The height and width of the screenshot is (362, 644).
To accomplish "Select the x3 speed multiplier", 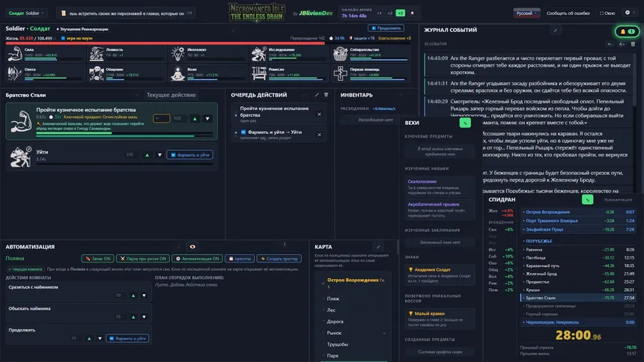I will [x=400, y=13].
